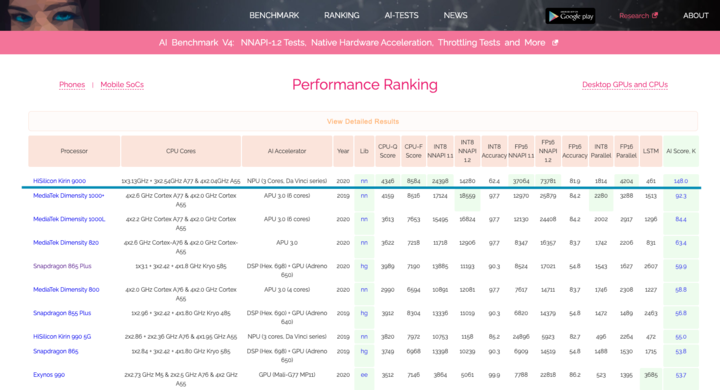Screen dimensions: 720x390
Task: Open Desktop GPUs and CPUs ranking
Action: [625, 85]
